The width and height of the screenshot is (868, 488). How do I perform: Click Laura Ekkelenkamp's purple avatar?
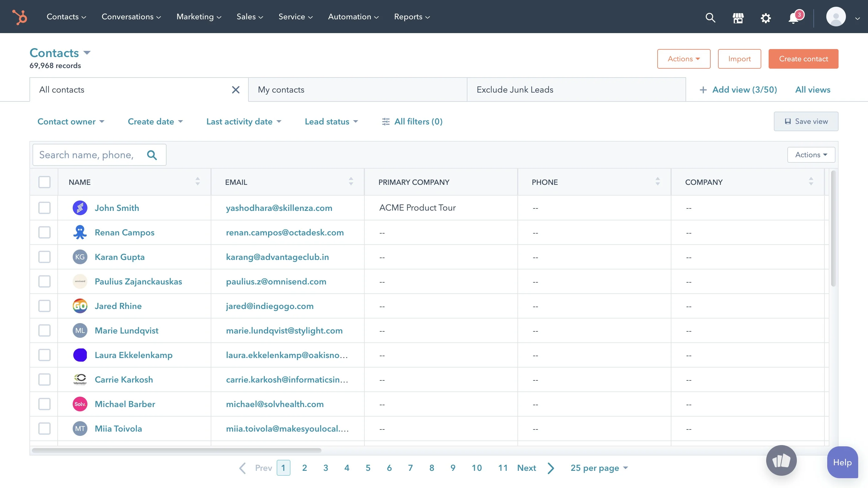(x=80, y=355)
